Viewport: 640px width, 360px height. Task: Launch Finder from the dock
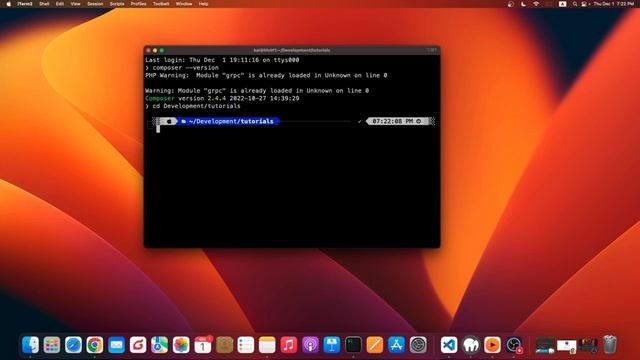click(30, 345)
